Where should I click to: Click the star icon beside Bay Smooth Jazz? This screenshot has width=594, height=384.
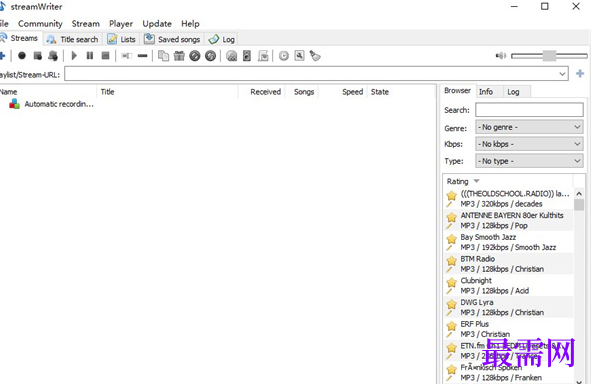[452, 239]
